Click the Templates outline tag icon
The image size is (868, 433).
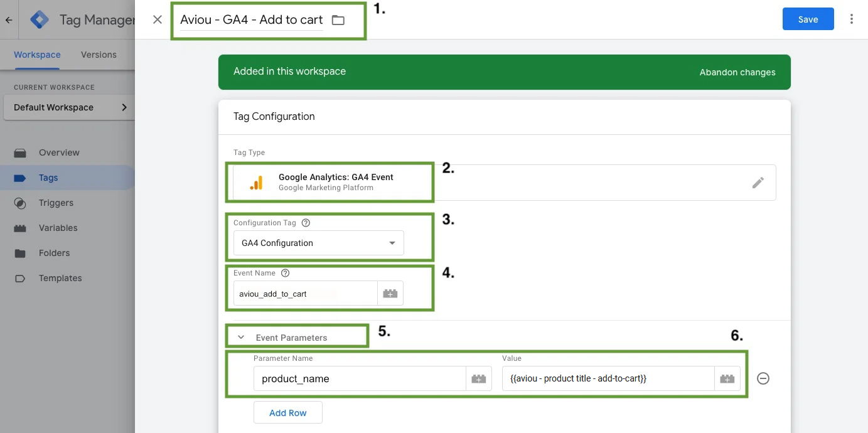point(20,279)
